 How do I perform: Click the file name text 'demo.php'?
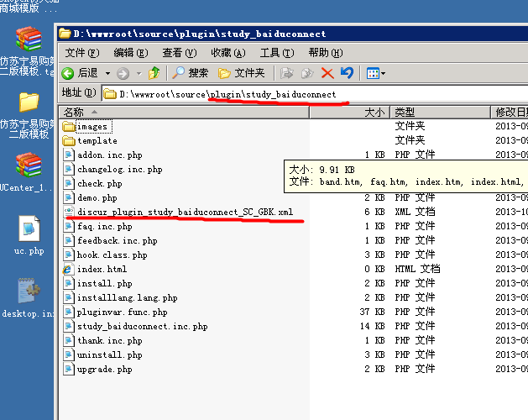click(97, 198)
